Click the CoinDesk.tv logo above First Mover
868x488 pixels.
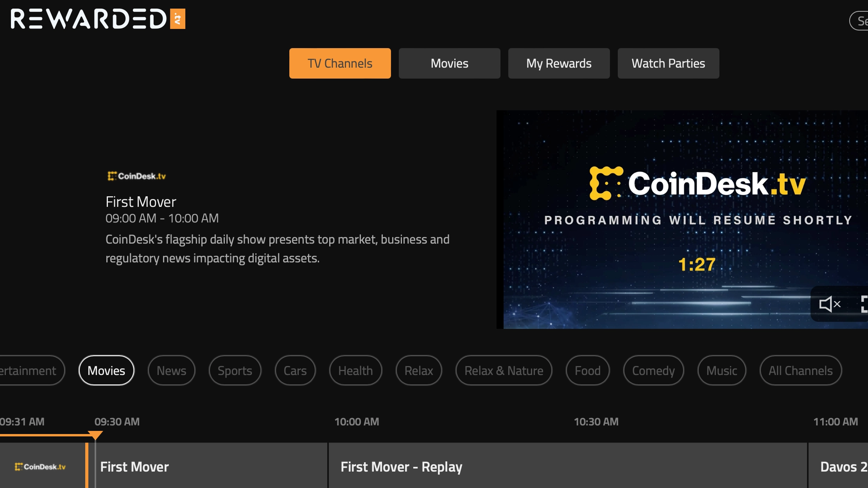pos(136,176)
